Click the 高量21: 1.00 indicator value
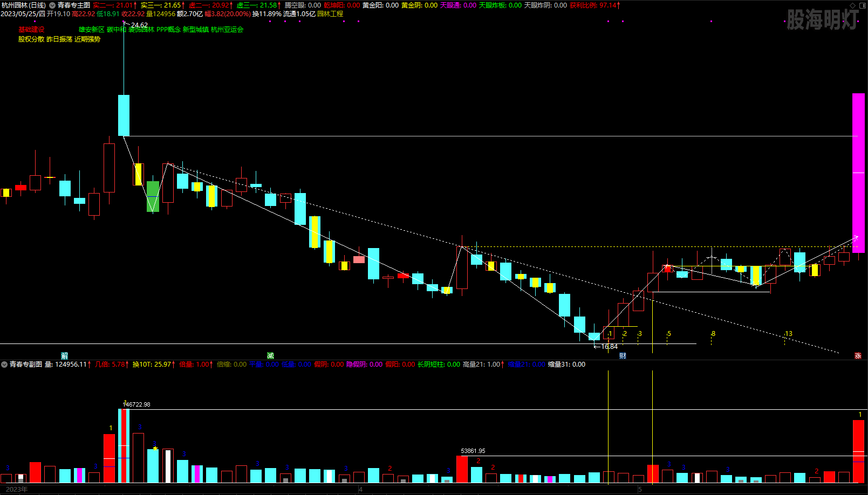 483,365
